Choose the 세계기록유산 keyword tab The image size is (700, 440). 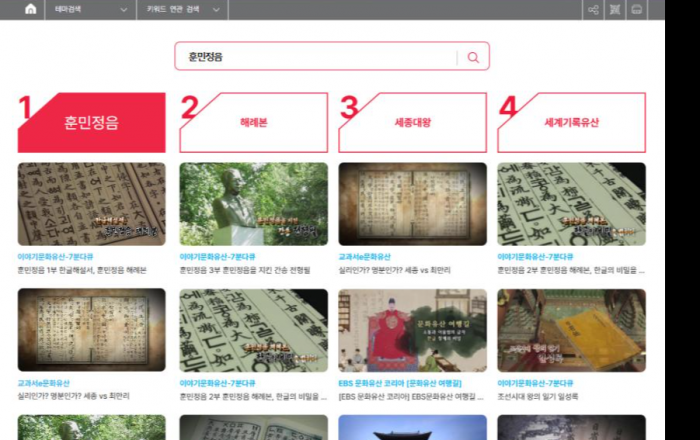[571, 123]
